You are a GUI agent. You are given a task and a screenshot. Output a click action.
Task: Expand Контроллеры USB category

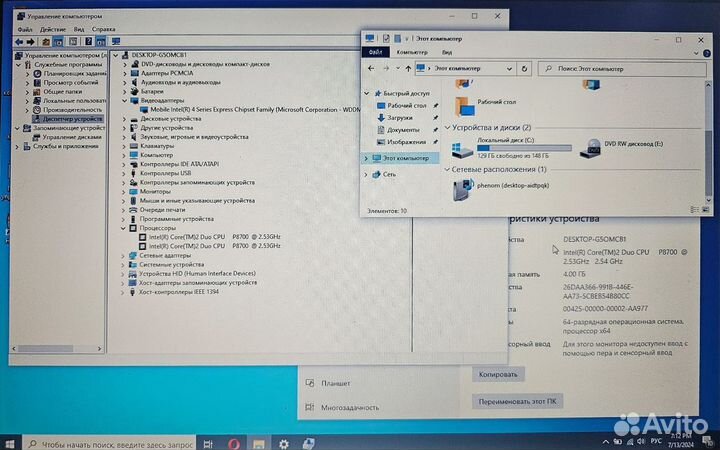coord(124,173)
